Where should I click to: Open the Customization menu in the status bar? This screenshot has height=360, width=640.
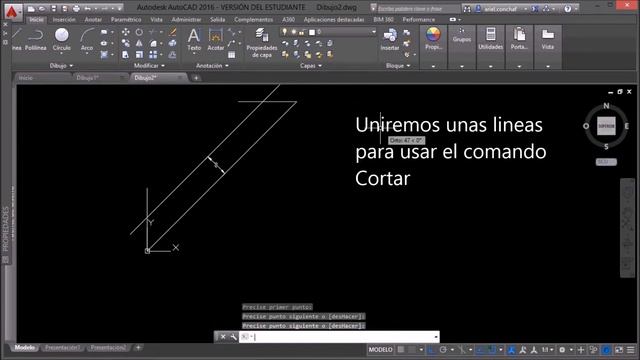coord(631,350)
